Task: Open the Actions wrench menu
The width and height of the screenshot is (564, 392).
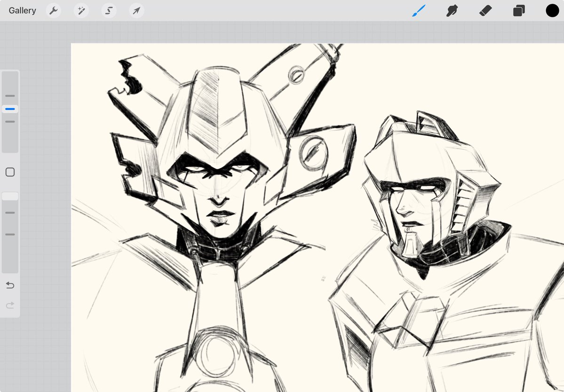Action: pyautogui.click(x=54, y=11)
